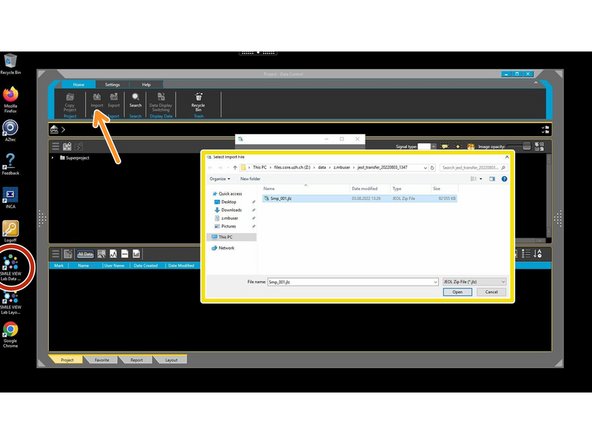Click Data Display Switching in the ribbon
Screen dimensions: 592x444
click(x=161, y=102)
